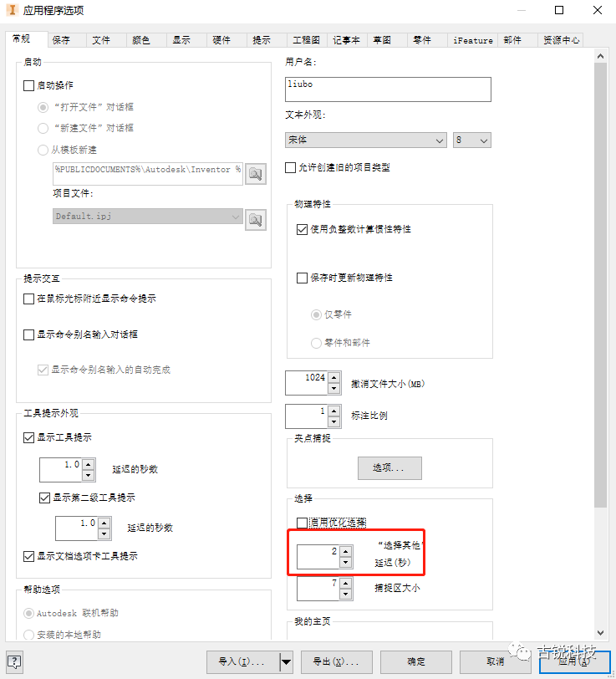Switch to the 颜色 tab
616x679 pixels.
[146, 40]
